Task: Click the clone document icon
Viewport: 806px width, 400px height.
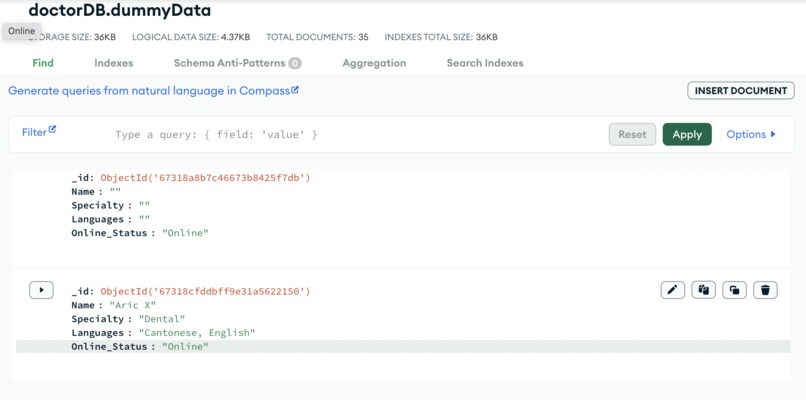Action: coord(734,290)
